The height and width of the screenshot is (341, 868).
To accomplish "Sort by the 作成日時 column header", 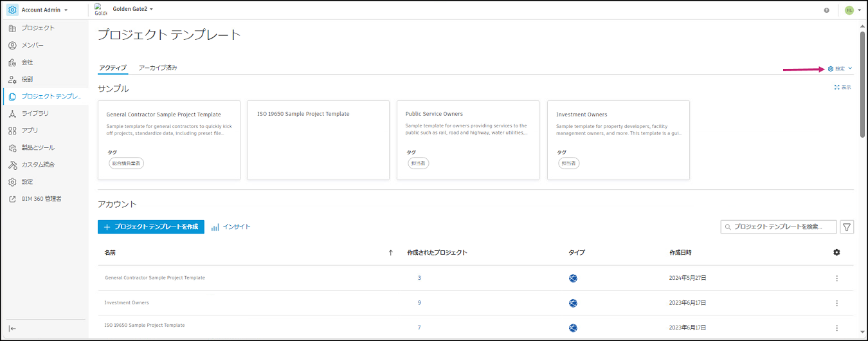I will (680, 253).
